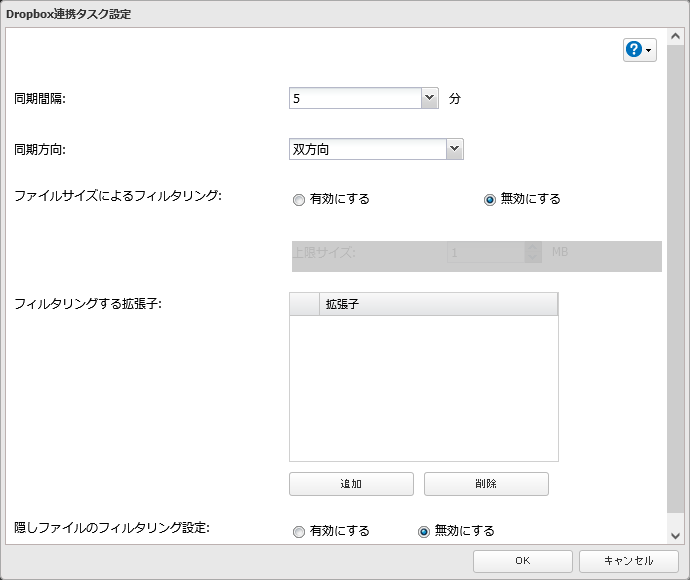Enable hidden file filtering with 有効にする
690x580 pixels.
299,532
